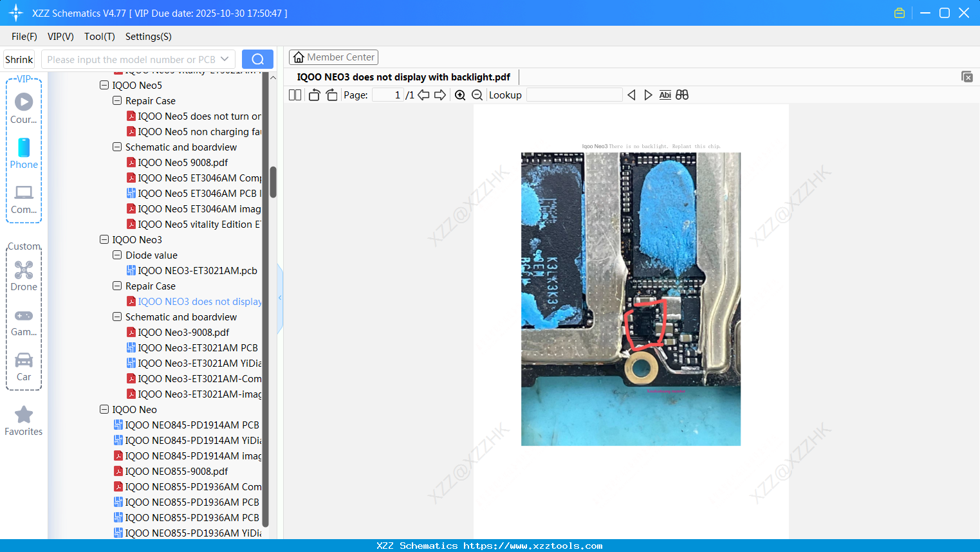Click the PDF page board photo
This screenshot has width=980, height=552.
point(631,299)
